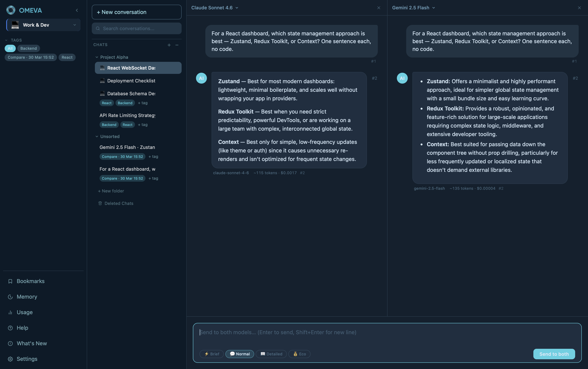Collapse the sidebar with the chevron

(77, 10)
